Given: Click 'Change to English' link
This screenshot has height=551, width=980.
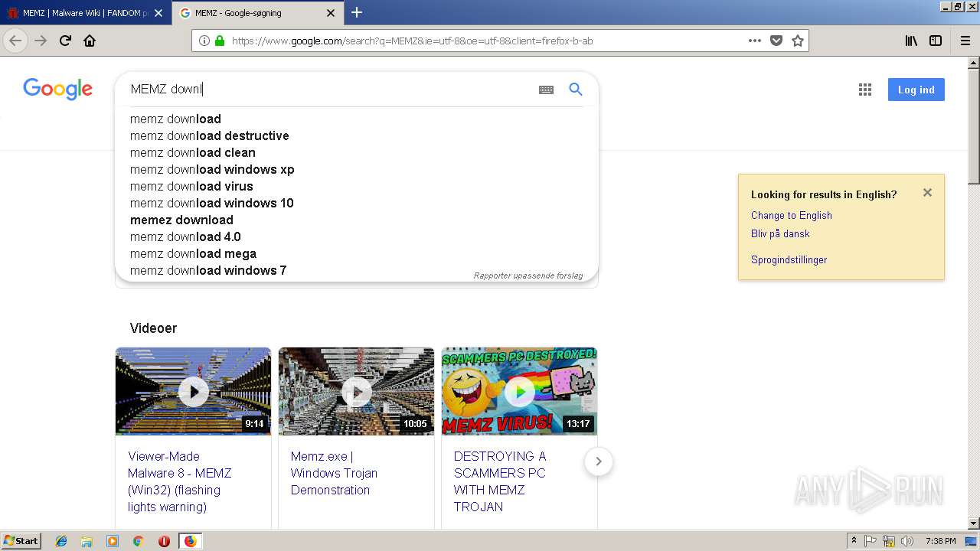Looking at the screenshot, I should coord(792,215).
